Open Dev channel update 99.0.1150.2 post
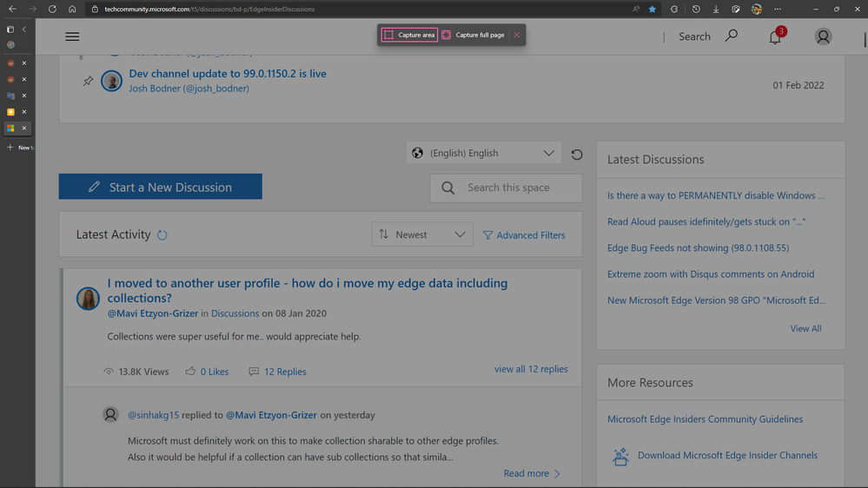Screen dimensions: 868x488 pos(228,74)
